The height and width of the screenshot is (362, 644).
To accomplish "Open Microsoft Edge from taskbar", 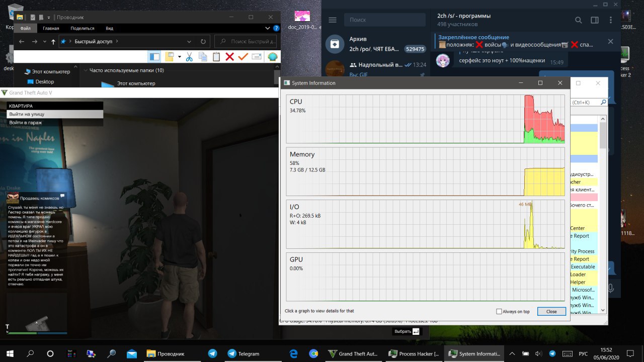I will coord(293,353).
